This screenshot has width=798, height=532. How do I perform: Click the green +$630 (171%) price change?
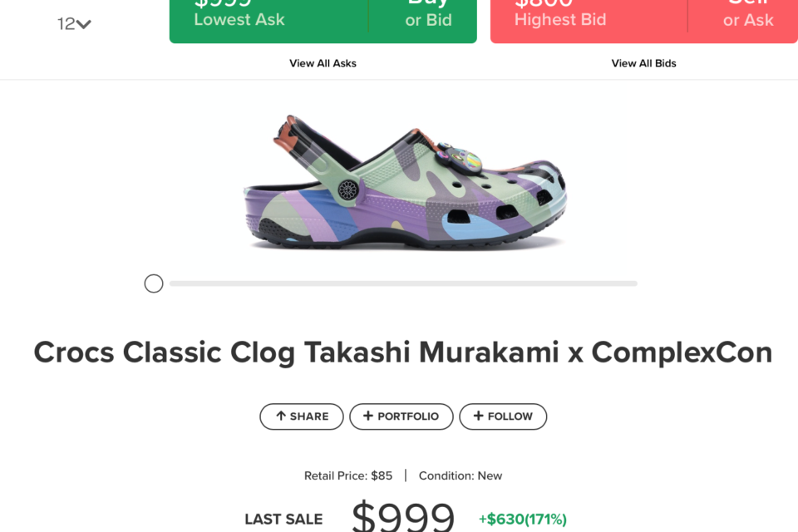pyautogui.click(x=522, y=520)
